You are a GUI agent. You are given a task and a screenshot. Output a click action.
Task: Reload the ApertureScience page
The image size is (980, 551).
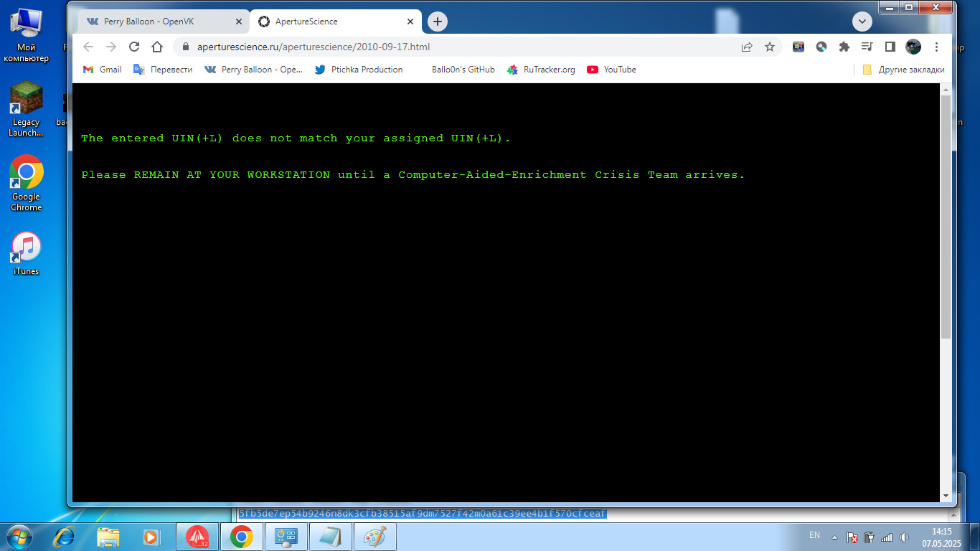134,47
